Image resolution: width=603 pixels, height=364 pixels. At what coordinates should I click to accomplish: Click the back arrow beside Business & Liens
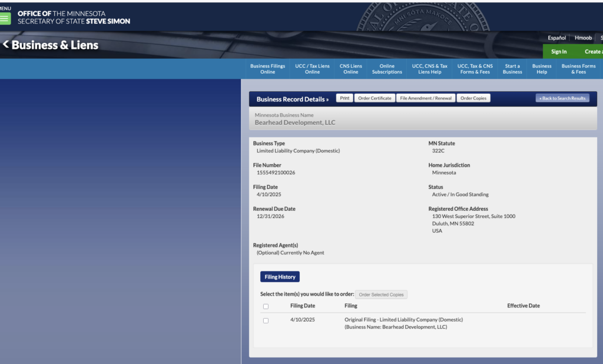coord(6,45)
